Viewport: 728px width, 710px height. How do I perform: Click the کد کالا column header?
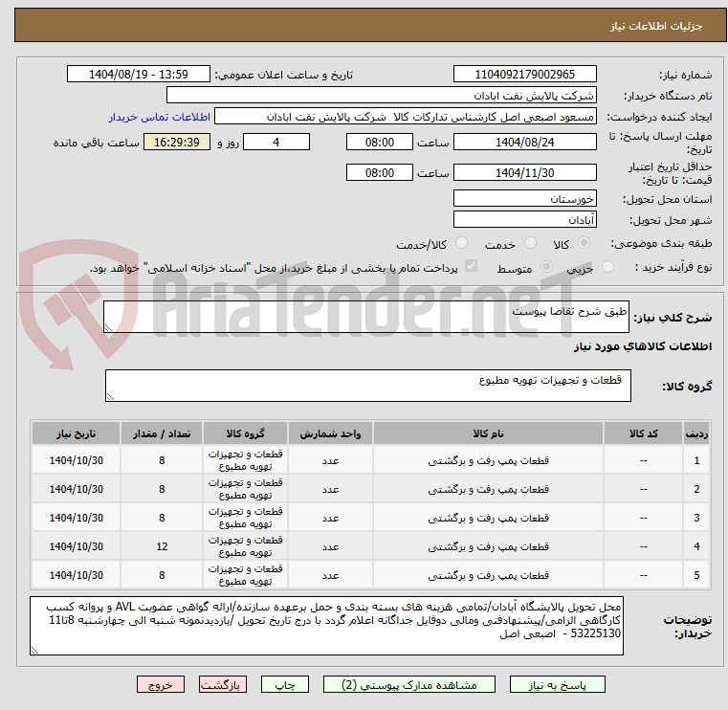[x=643, y=433]
